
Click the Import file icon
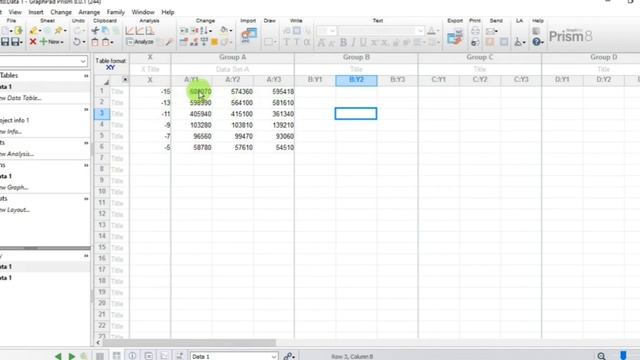point(249,36)
